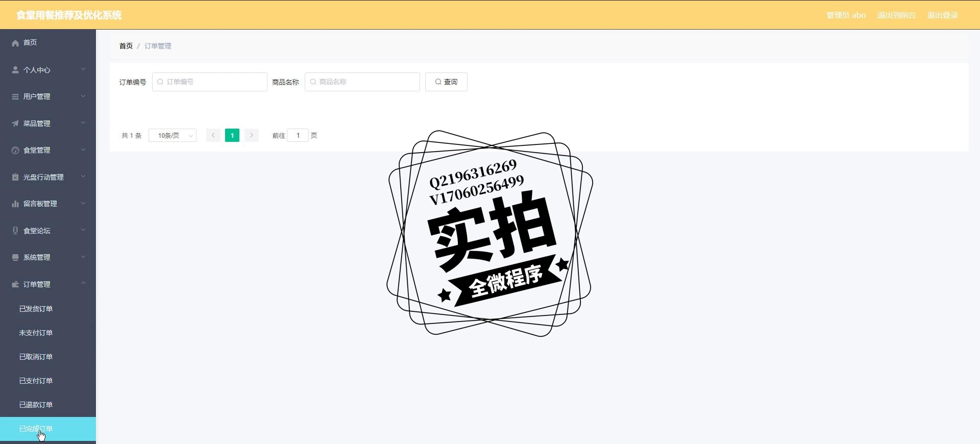Expand the 食堂管理 menu arrow
The height and width of the screenshot is (444, 980).
point(83,150)
